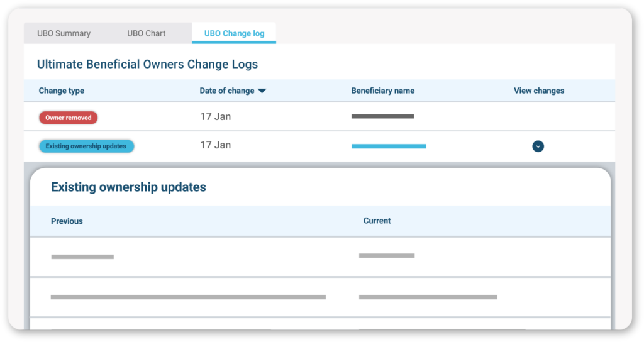Click the Current column header in details panel
Image resolution: width=644 pixels, height=342 pixels.
(377, 221)
